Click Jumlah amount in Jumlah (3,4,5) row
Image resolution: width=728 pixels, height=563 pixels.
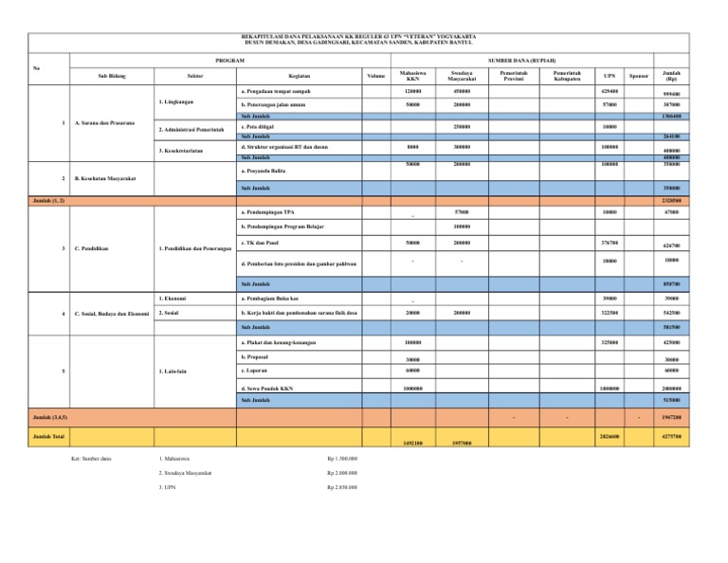pos(671,417)
